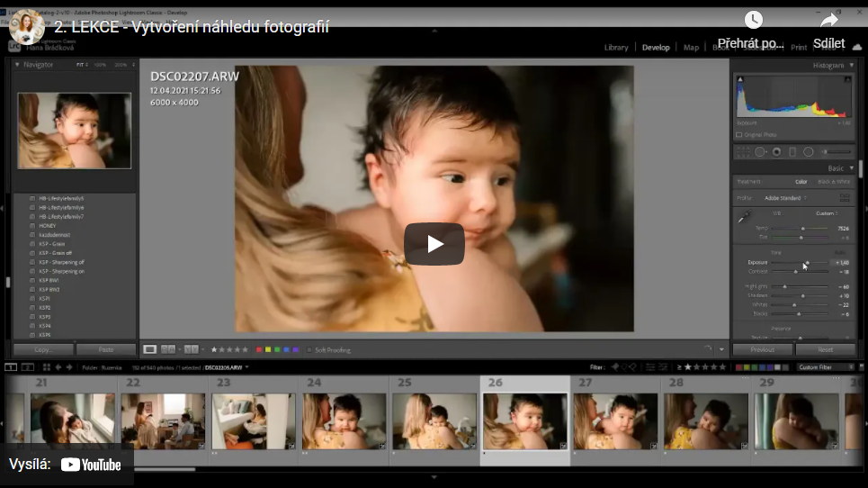Screen dimensions: 868x488
Task: Collapse the Histogram panel triangle
Action: [852, 66]
